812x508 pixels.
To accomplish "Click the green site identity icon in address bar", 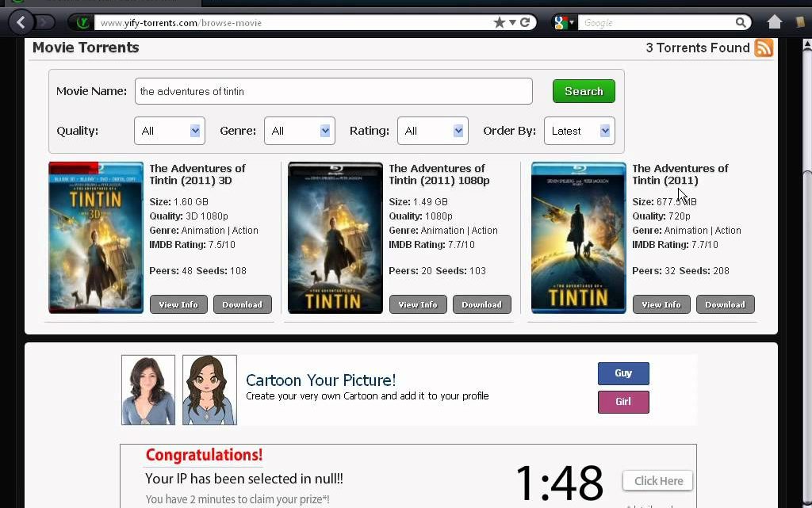I will tap(82, 22).
